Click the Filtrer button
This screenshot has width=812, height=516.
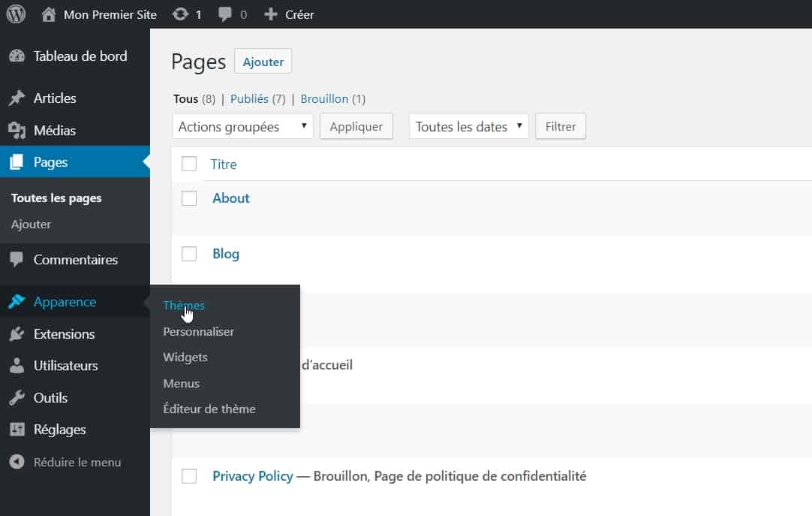pos(561,126)
